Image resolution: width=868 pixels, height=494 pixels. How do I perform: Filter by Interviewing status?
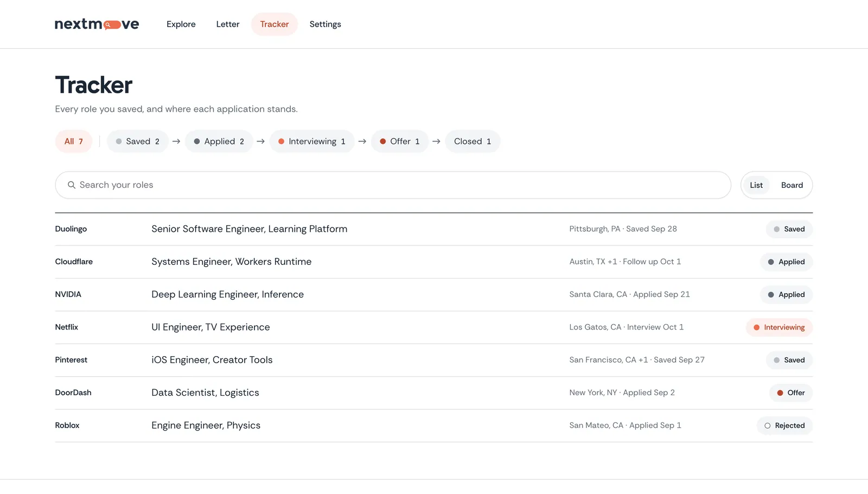[x=312, y=142]
